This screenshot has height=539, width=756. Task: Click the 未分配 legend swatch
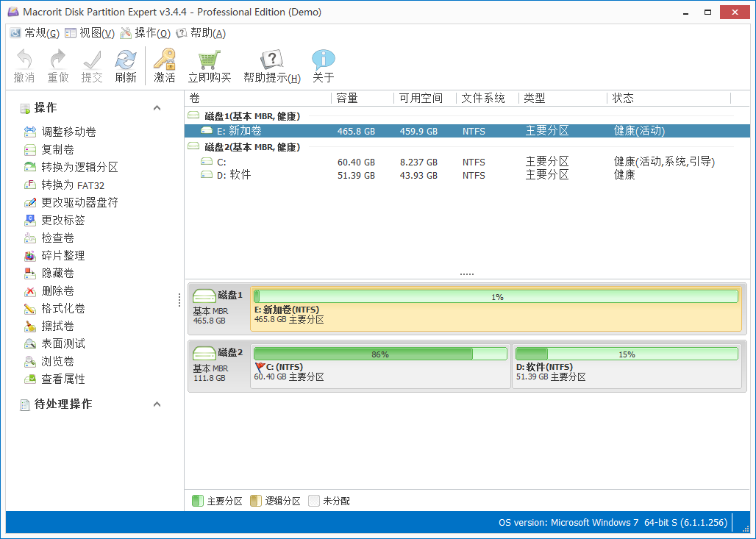click(x=314, y=501)
